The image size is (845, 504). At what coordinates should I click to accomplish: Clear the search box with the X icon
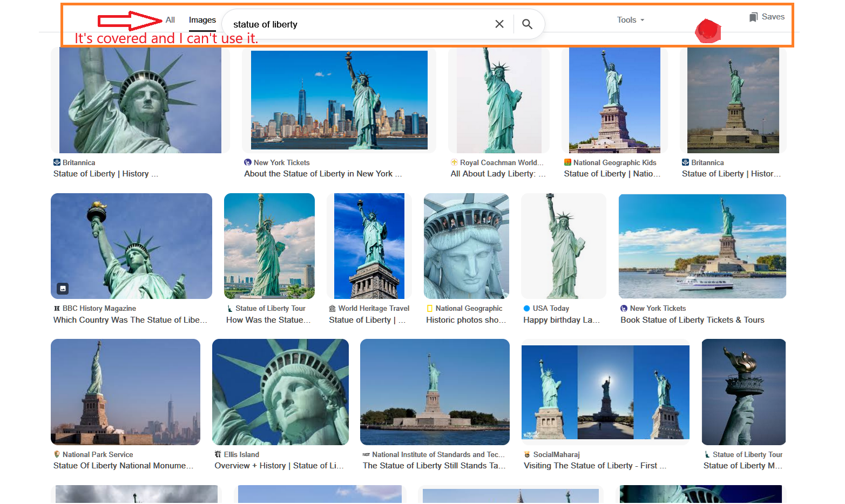tap(499, 24)
